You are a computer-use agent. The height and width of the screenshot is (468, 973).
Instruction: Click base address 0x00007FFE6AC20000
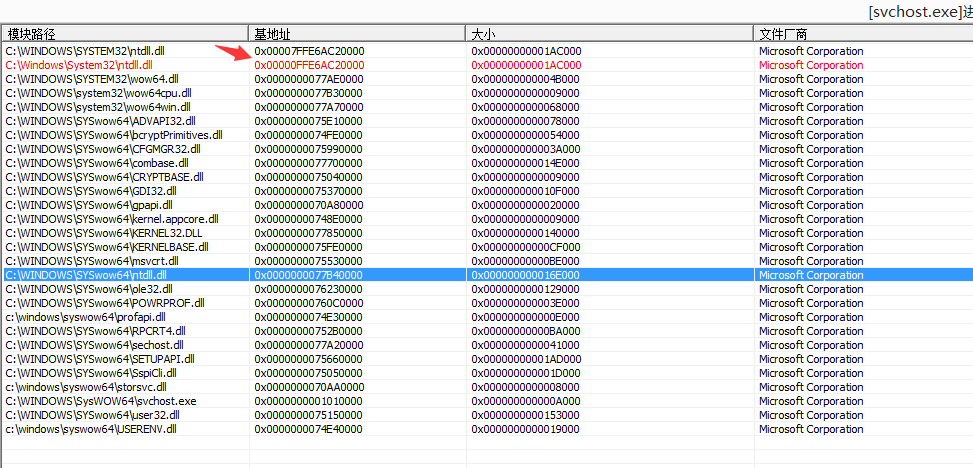point(309,51)
